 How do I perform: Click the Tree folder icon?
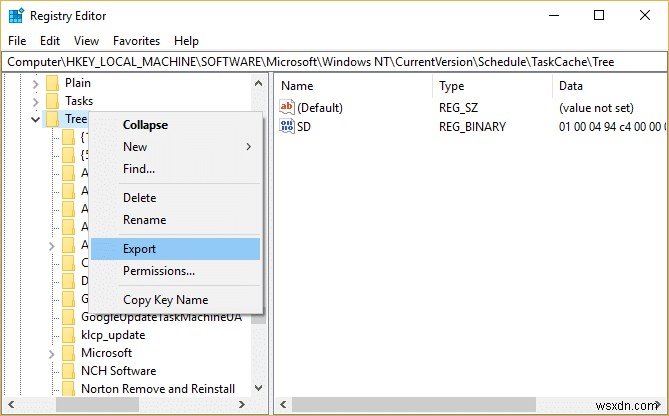(52, 119)
